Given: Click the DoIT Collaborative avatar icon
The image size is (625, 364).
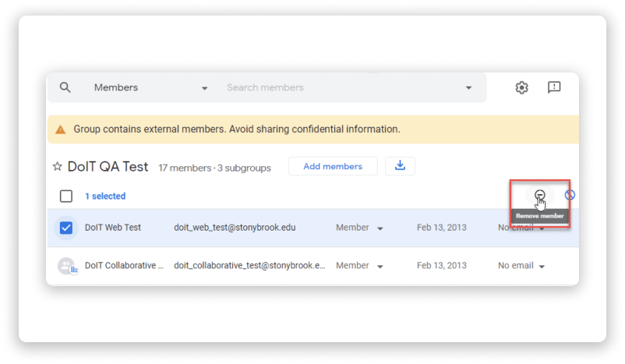Looking at the screenshot, I should pos(67,266).
